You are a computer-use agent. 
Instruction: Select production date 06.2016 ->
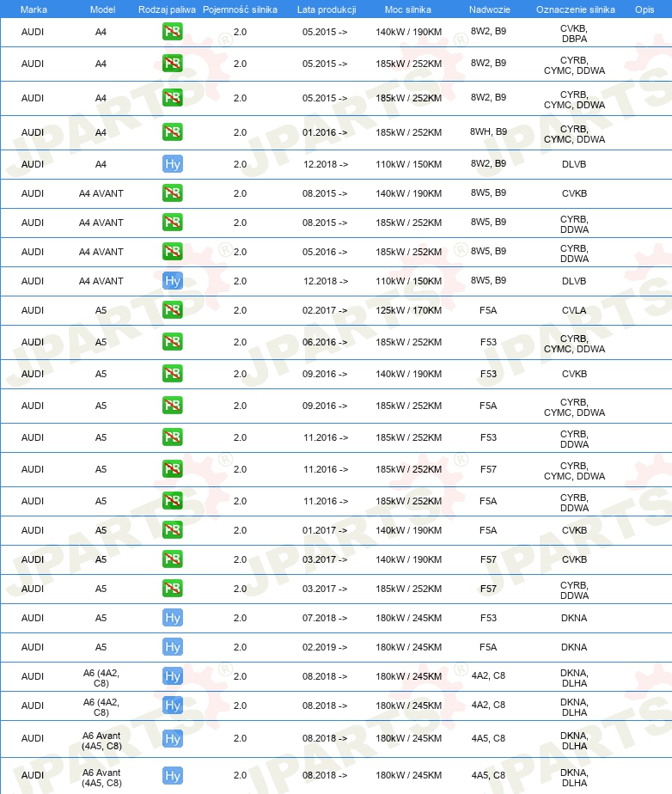tap(325, 342)
